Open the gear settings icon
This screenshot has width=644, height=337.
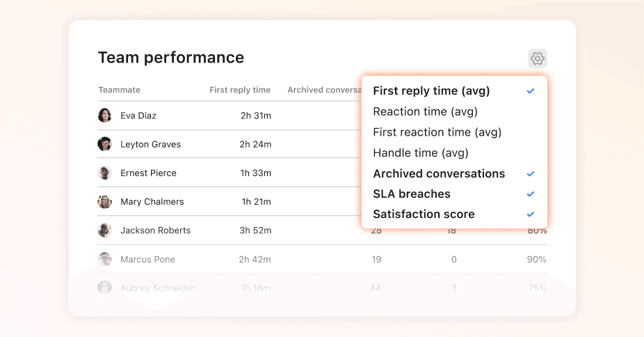537,58
